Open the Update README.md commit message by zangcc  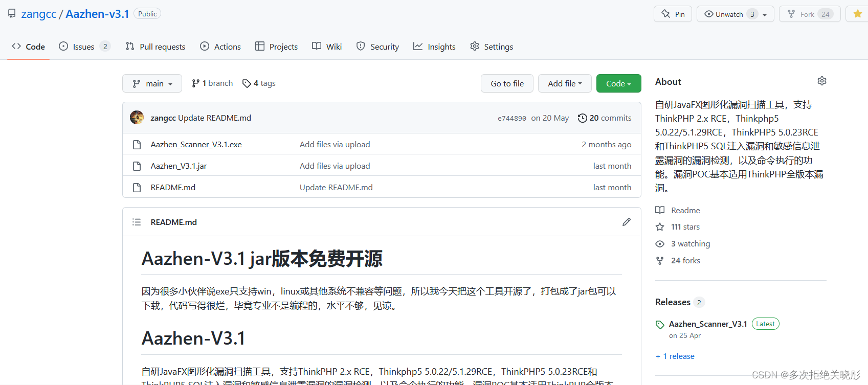pyautogui.click(x=215, y=118)
